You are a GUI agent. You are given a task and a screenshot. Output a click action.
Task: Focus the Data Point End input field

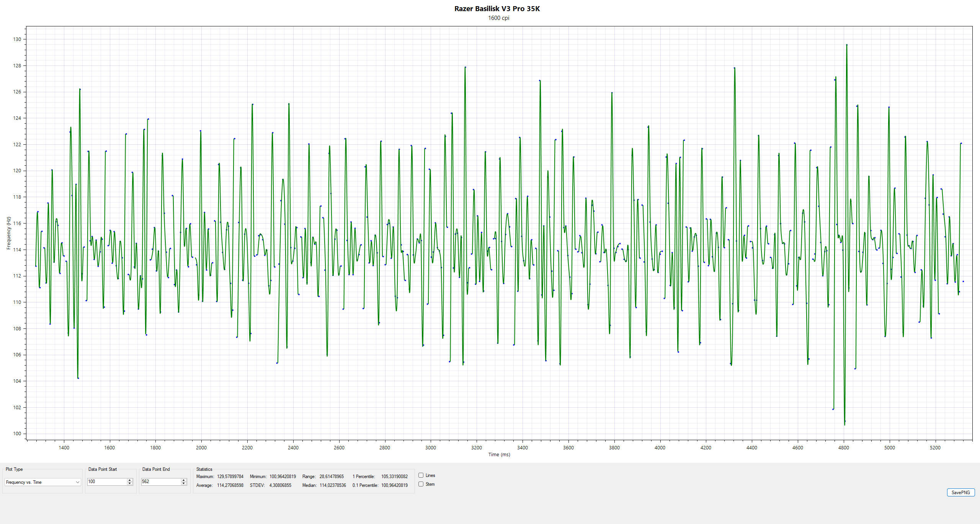coord(161,482)
